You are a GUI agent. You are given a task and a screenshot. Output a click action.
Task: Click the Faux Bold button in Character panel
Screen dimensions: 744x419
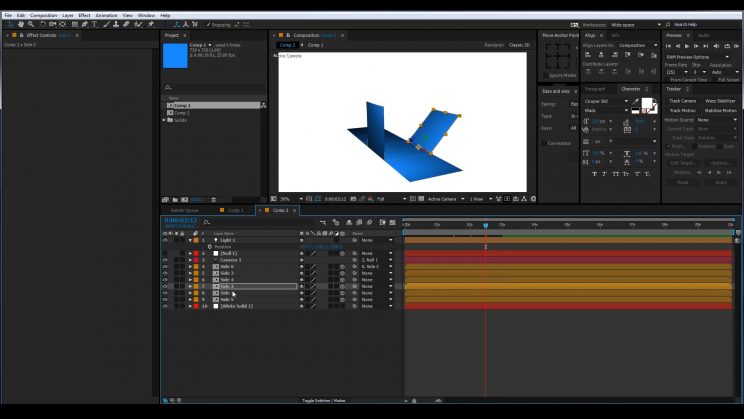[x=594, y=174]
